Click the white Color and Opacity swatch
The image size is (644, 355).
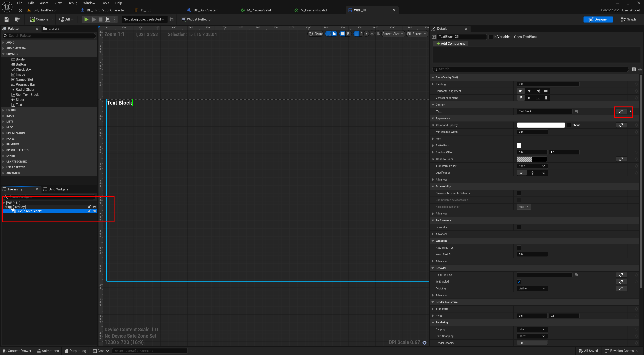(x=541, y=125)
